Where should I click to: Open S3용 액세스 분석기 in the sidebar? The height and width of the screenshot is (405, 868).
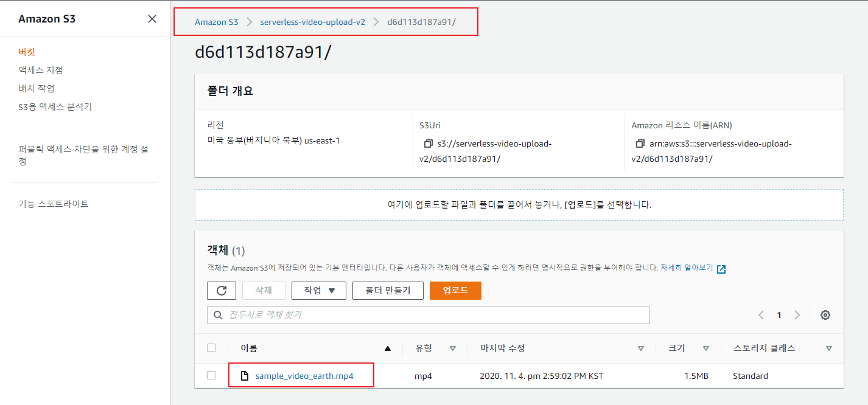[55, 107]
